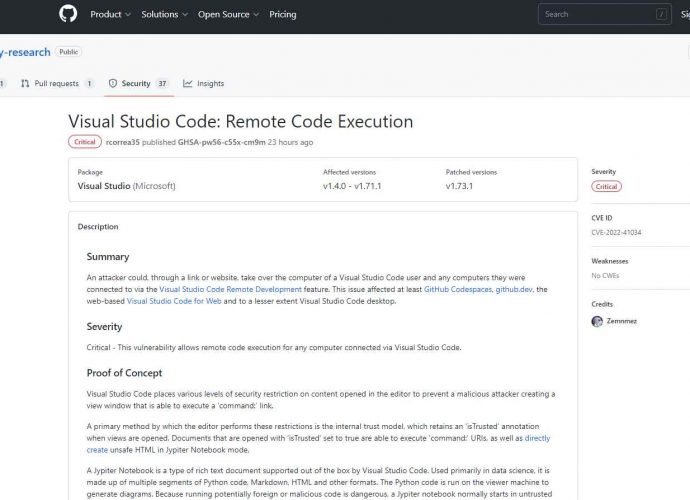Open the GitHub home logo
The width and height of the screenshot is (690, 500).
point(68,14)
